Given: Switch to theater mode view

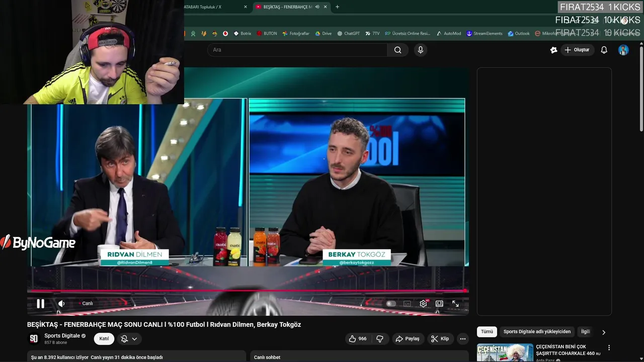Looking at the screenshot, I should (439, 304).
